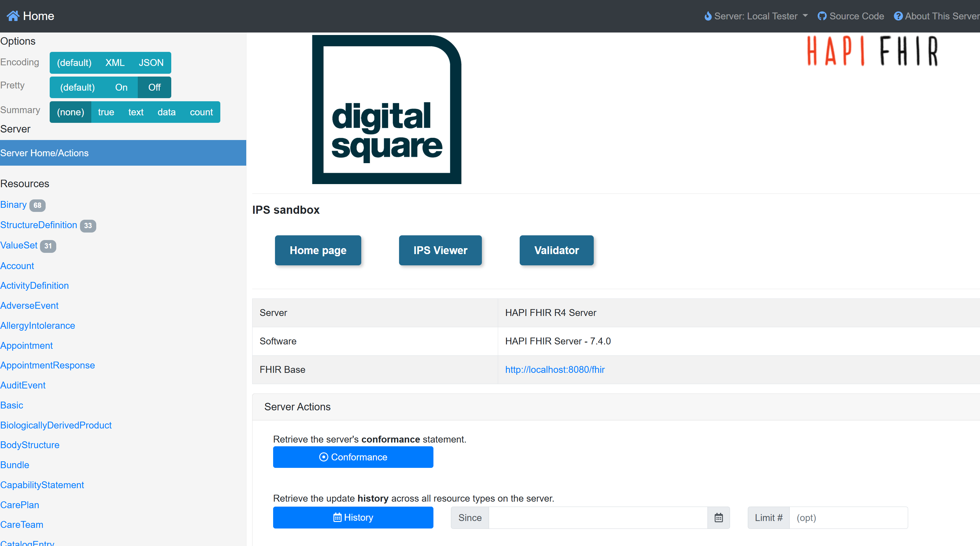
Task: Click the calendar icon next to Since field
Action: 718,518
